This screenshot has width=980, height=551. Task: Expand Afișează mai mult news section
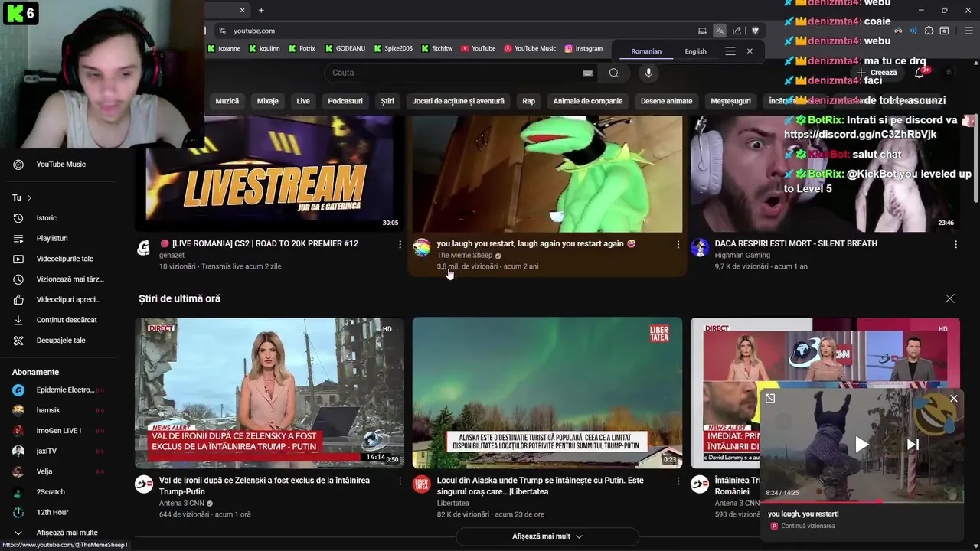click(x=547, y=536)
